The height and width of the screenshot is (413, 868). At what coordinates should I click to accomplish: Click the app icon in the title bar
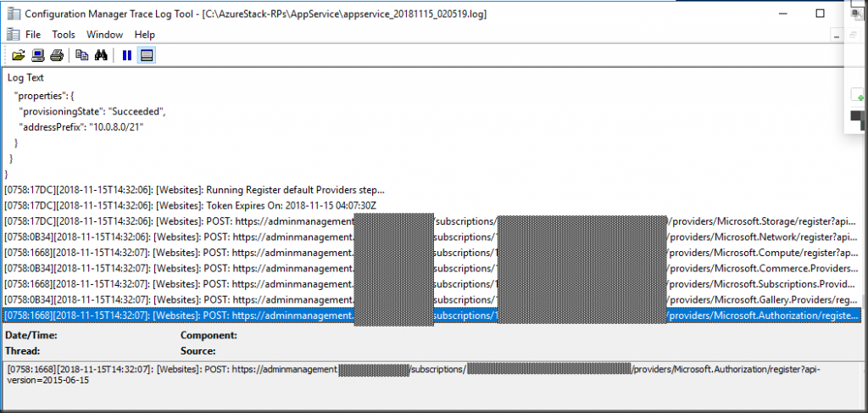[12, 14]
